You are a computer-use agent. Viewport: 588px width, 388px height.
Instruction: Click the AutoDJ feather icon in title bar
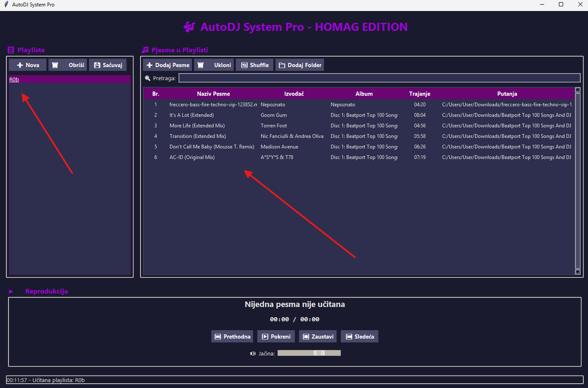click(x=6, y=4)
